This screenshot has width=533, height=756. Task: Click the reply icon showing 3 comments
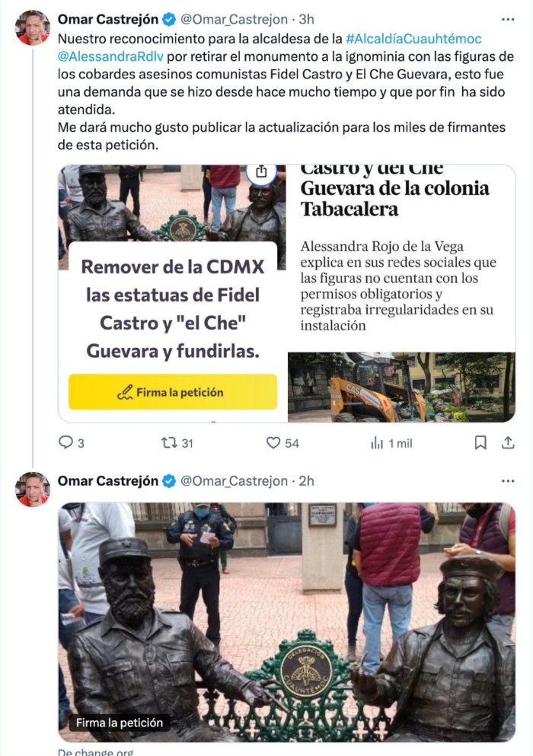(x=65, y=442)
